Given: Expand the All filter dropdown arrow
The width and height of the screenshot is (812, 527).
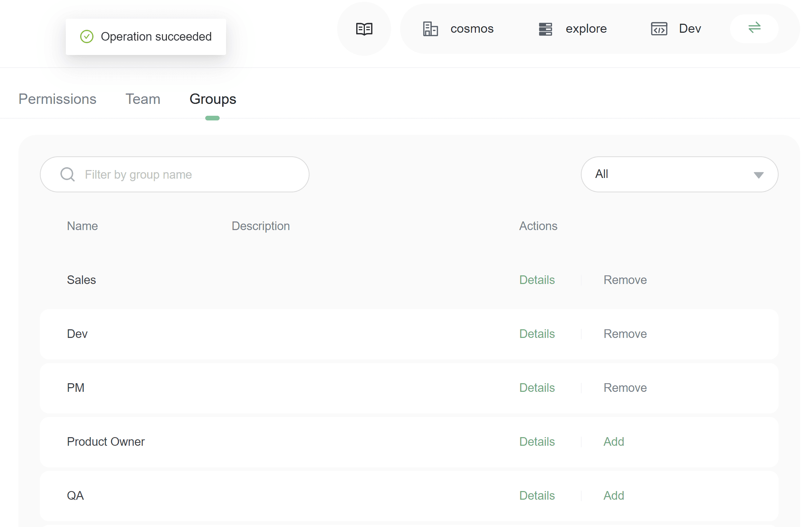Looking at the screenshot, I should tap(758, 175).
